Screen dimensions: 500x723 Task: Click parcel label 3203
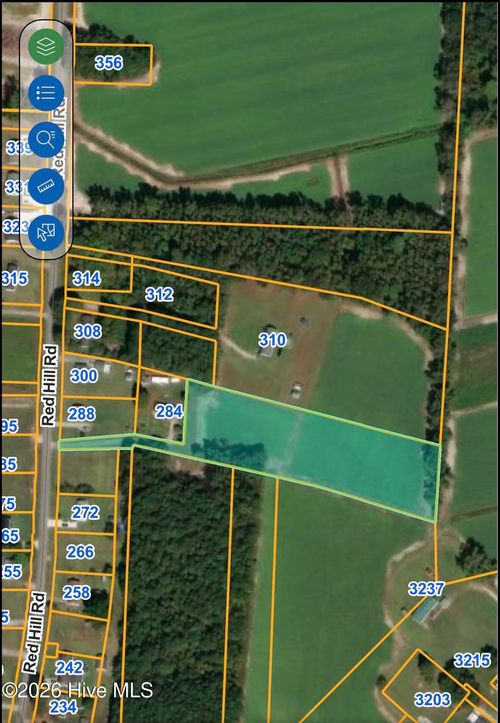click(433, 699)
